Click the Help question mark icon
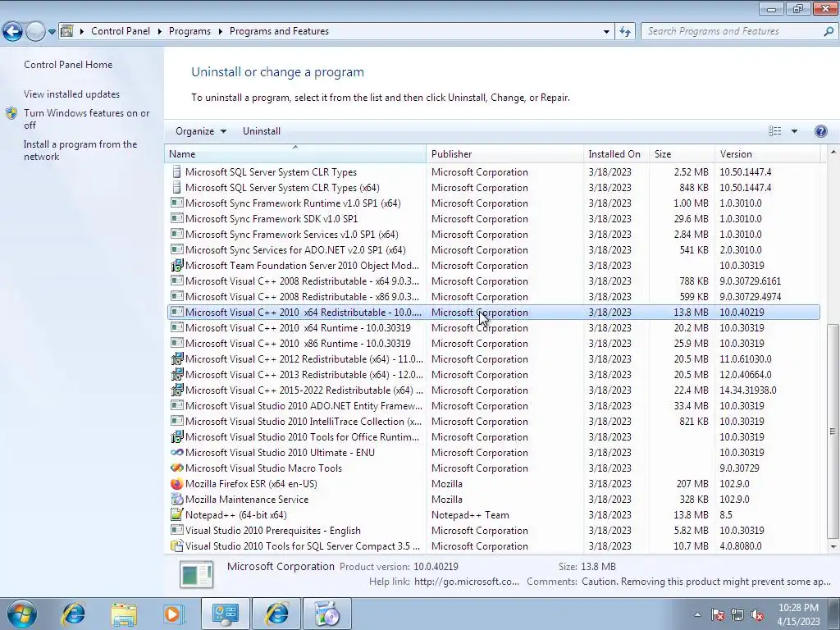The height and width of the screenshot is (630, 840). (x=820, y=131)
